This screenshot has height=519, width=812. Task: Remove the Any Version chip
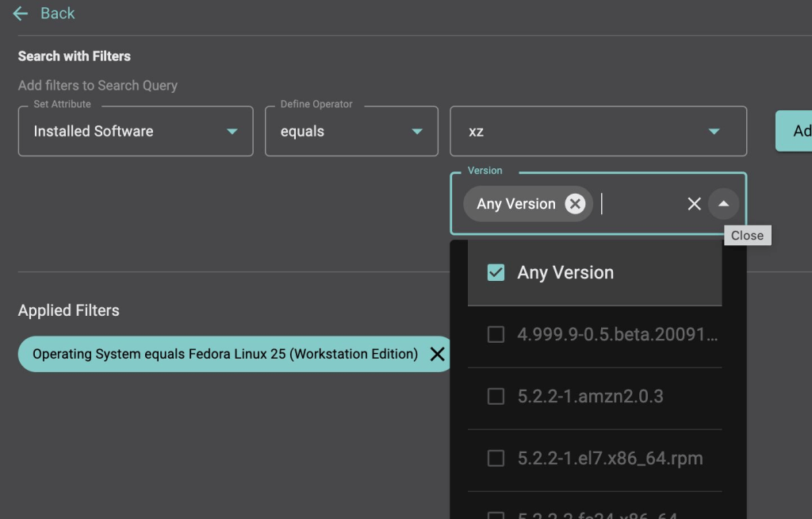(575, 204)
